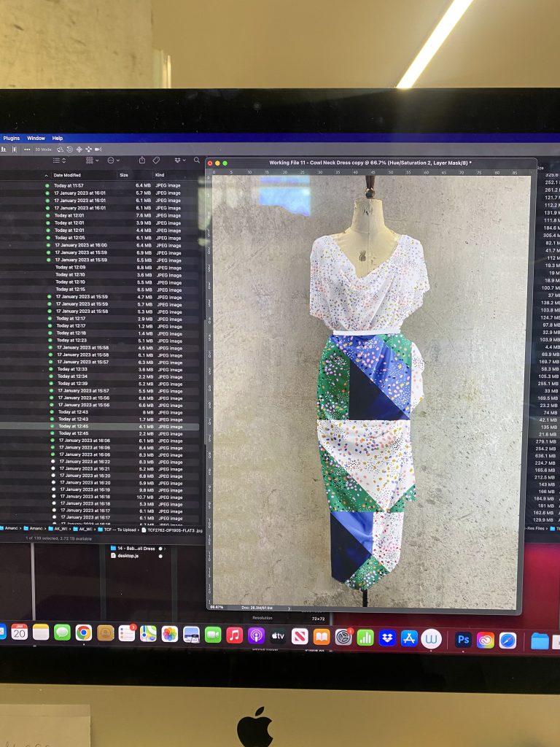
Task: Select the file row modified Today at 12:15
Action: 99,289
